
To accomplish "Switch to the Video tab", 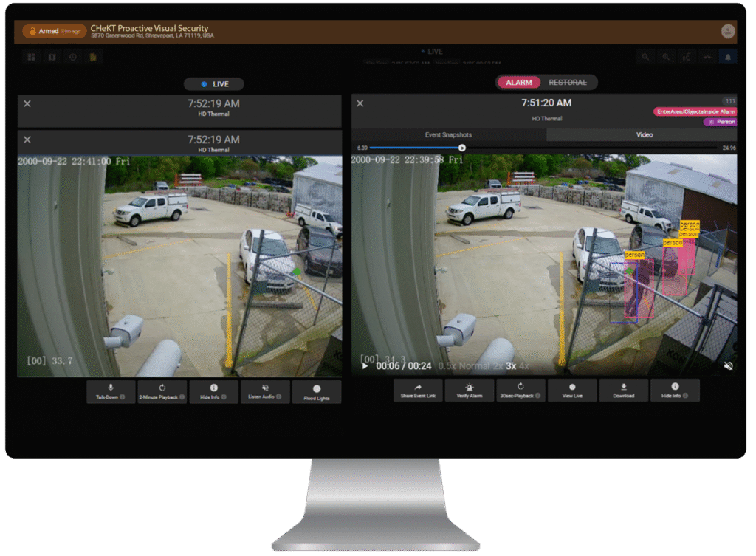I will tap(644, 134).
